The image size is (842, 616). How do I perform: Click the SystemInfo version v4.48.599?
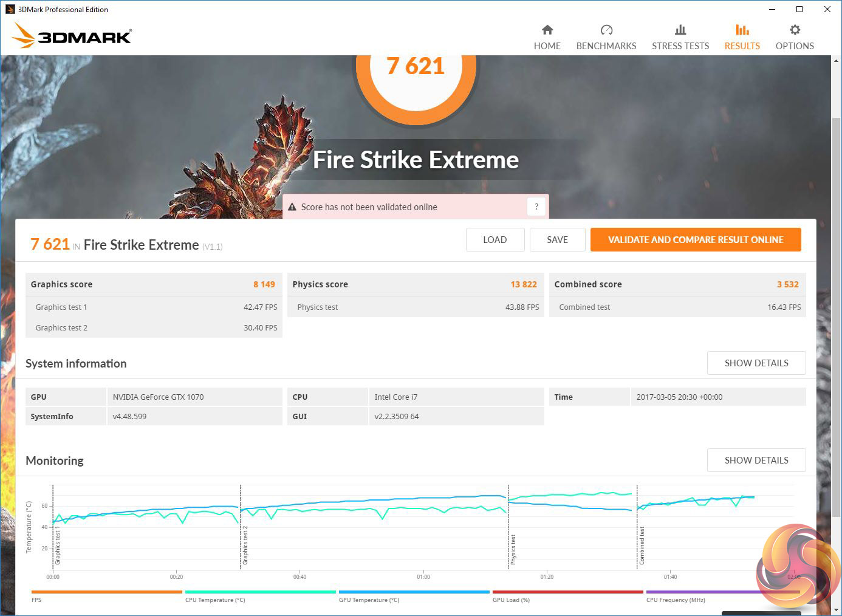click(129, 417)
